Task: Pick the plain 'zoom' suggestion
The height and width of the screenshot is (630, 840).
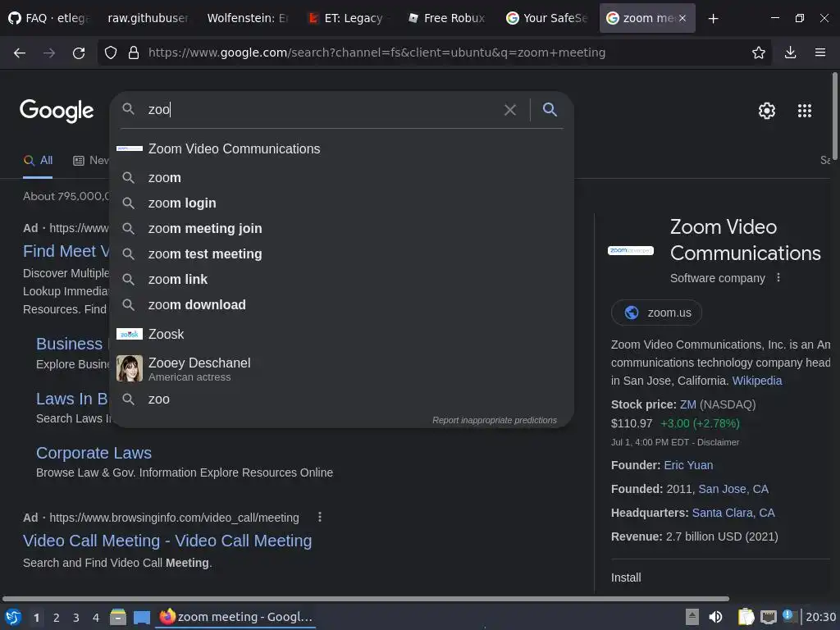Action: (341, 177)
